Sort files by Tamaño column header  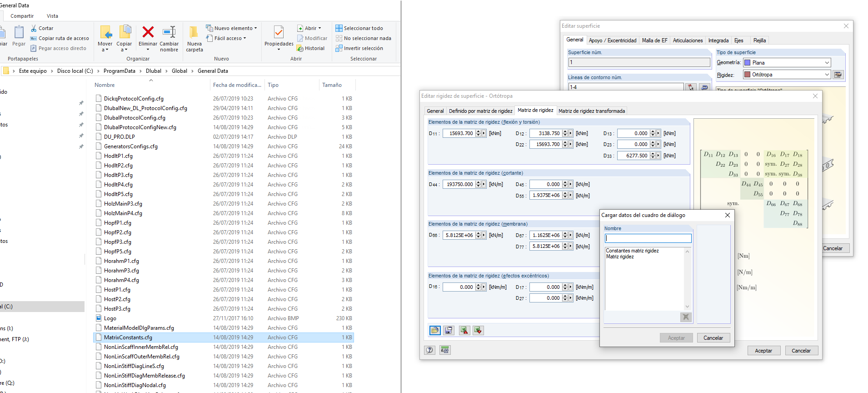332,85
